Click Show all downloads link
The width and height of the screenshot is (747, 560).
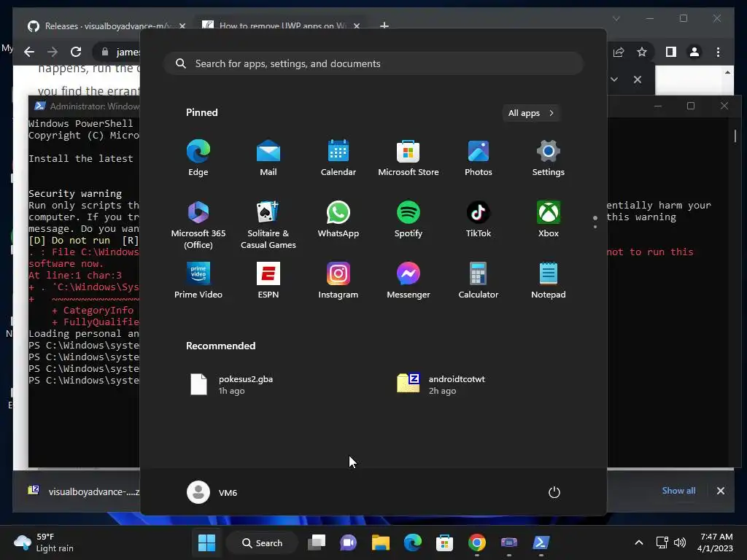(x=678, y=491)
